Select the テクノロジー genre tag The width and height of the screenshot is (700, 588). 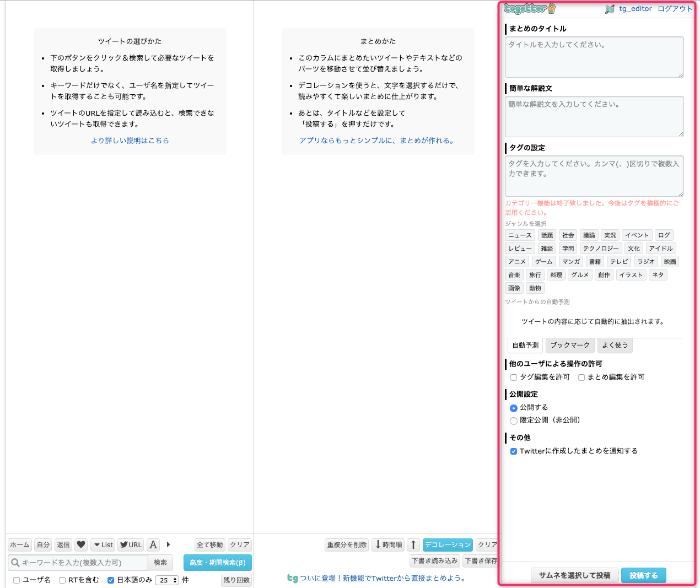coord(601,249)
